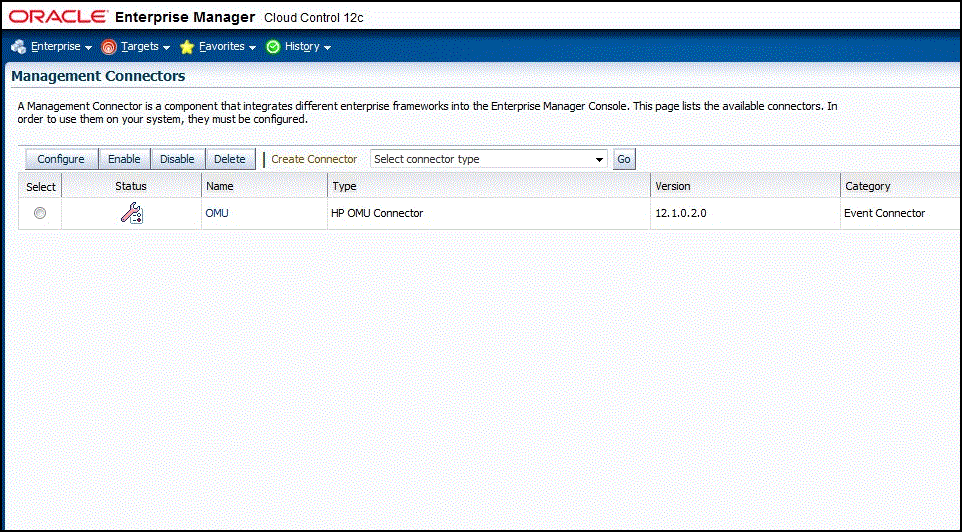Click the Version column header
962x532 pixels.
[745, 186]
